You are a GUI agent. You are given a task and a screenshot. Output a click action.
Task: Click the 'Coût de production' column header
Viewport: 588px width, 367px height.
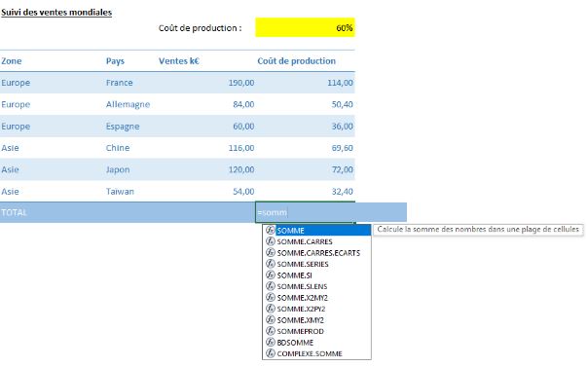tap(296, 61)
